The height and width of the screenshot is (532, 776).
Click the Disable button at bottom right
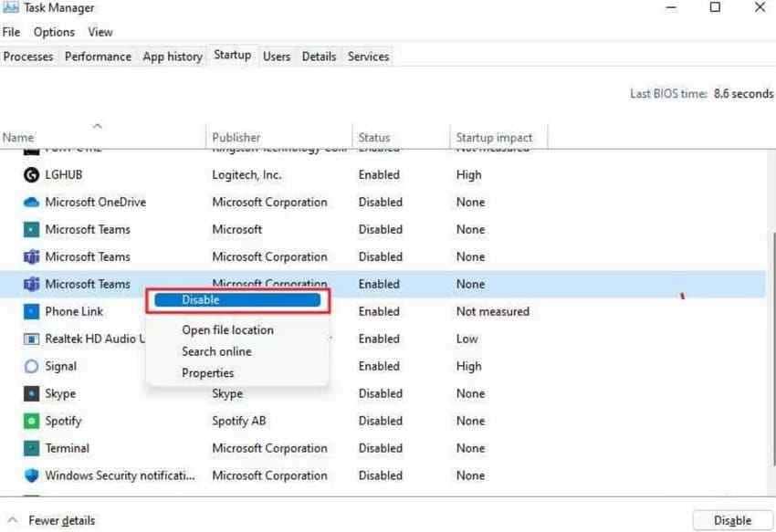click(x=732, y=520)
